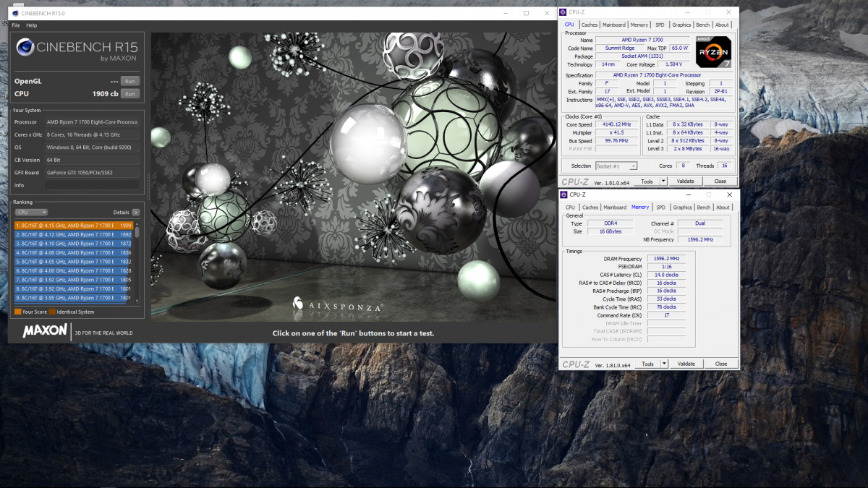868x488 pixels.
Task: Click the Identical System legend swatch
Action: click(x=52, y=312)
